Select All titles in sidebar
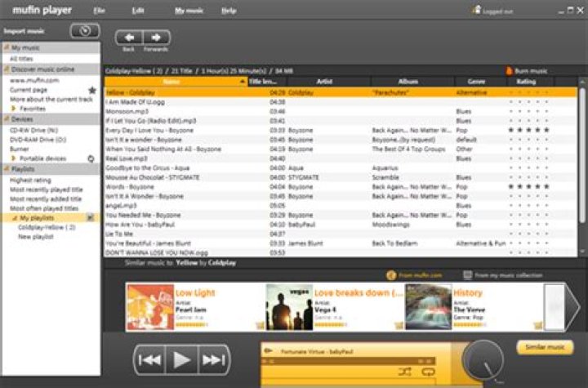588x388 pixels. (x=21, y=59)
